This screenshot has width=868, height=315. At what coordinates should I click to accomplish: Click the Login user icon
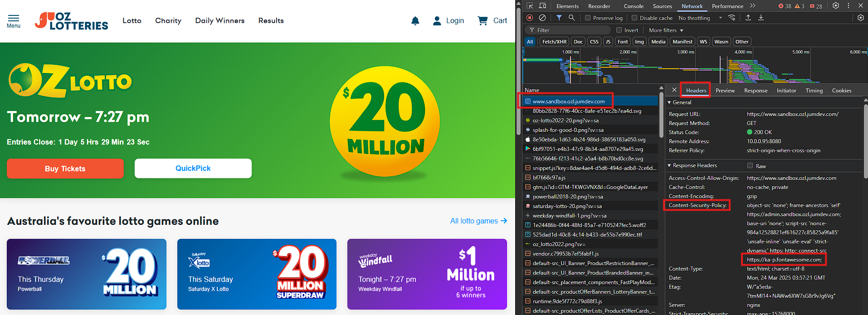coord(437,20)
